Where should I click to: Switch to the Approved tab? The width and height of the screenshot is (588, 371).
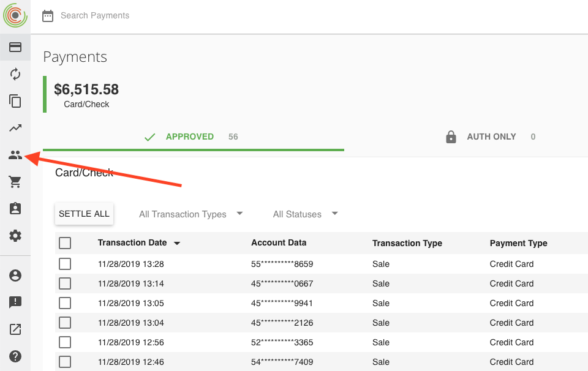[190, 137]
